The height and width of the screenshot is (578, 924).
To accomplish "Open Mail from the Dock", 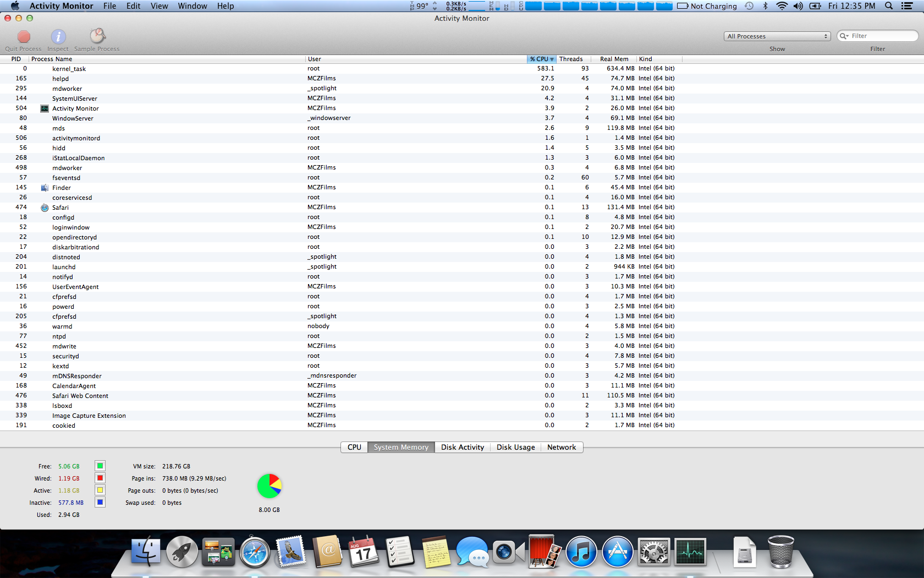I will (x=291, y=552).
